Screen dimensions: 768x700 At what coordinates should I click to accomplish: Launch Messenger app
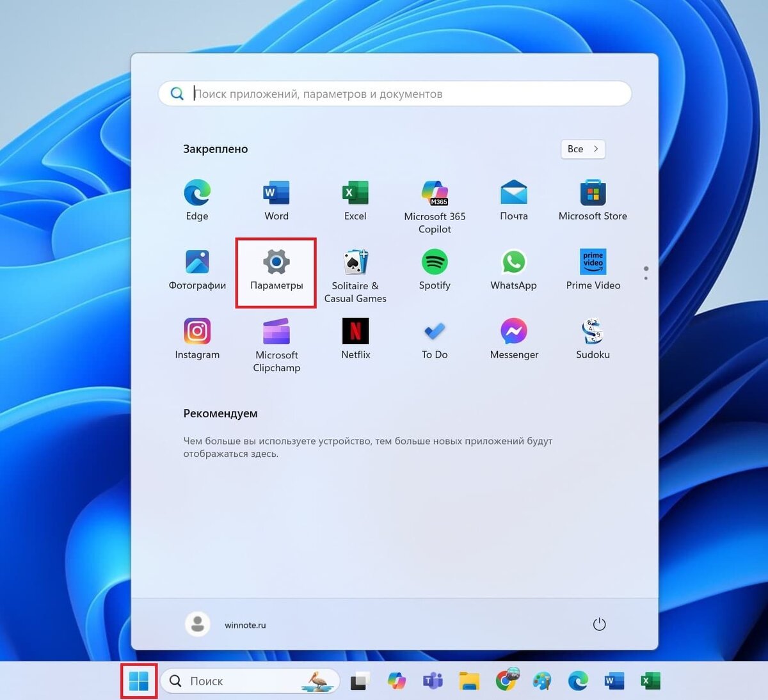click(x=514, y=338)
